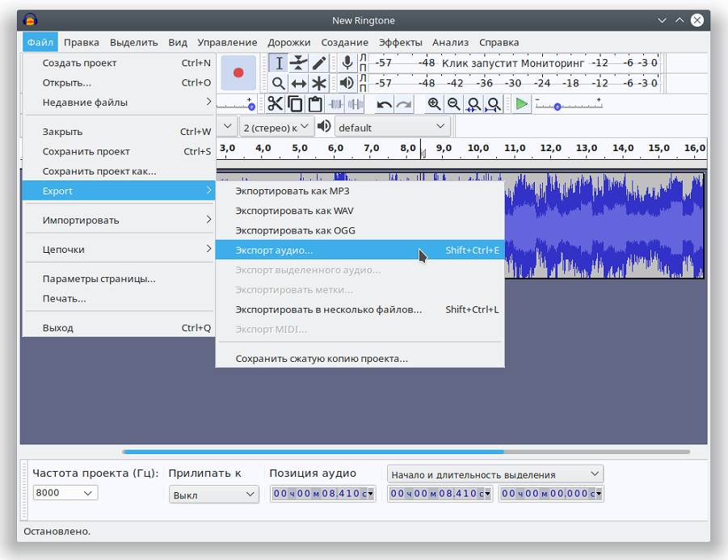Viewport: 728px width, 560px height.
Task: Click the Paste clipboard icon
Action: tap(315, 103)
